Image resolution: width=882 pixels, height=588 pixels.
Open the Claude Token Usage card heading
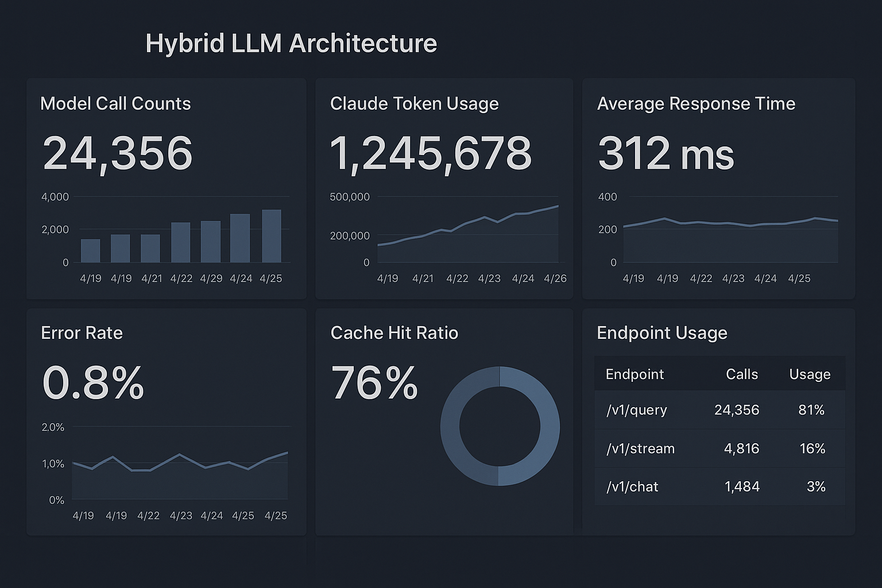[x=414, y=103]
